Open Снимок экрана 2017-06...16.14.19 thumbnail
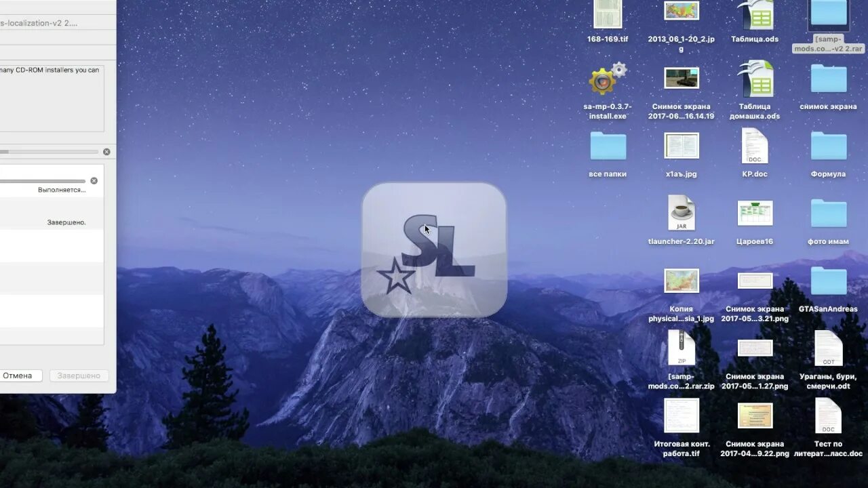868x488 pixels. pyautogui.click(x=682, y=78)
